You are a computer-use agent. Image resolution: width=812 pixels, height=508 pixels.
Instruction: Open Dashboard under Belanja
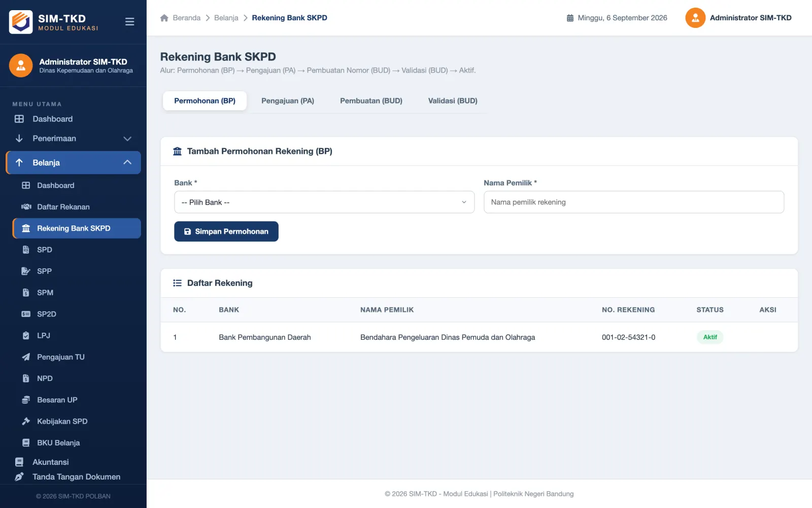[77, 185]
